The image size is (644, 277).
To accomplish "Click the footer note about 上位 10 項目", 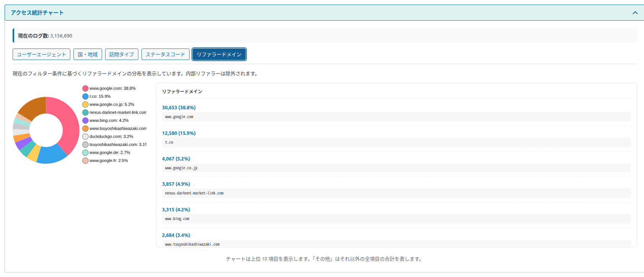I will pyautogui.click(x=324, y=259).
